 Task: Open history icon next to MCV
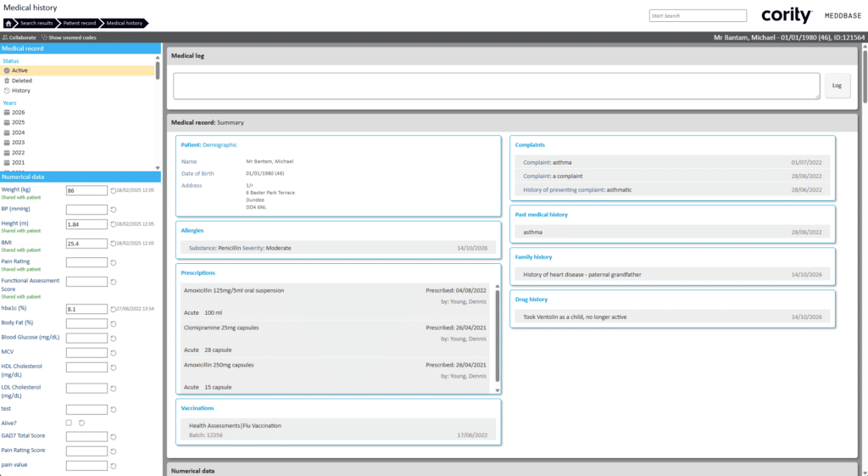pos(113,353)
